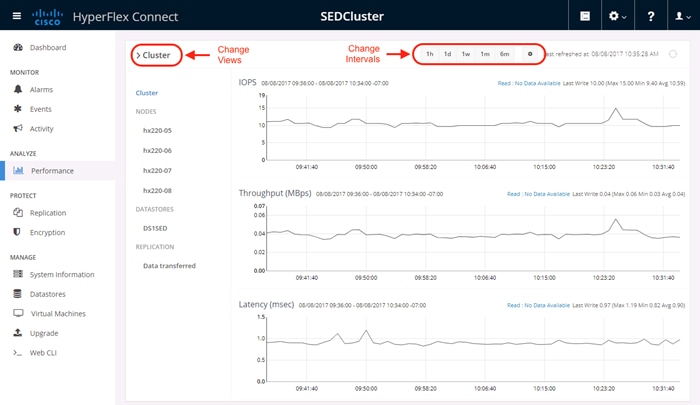Select Data transferred under Replication

169,266
